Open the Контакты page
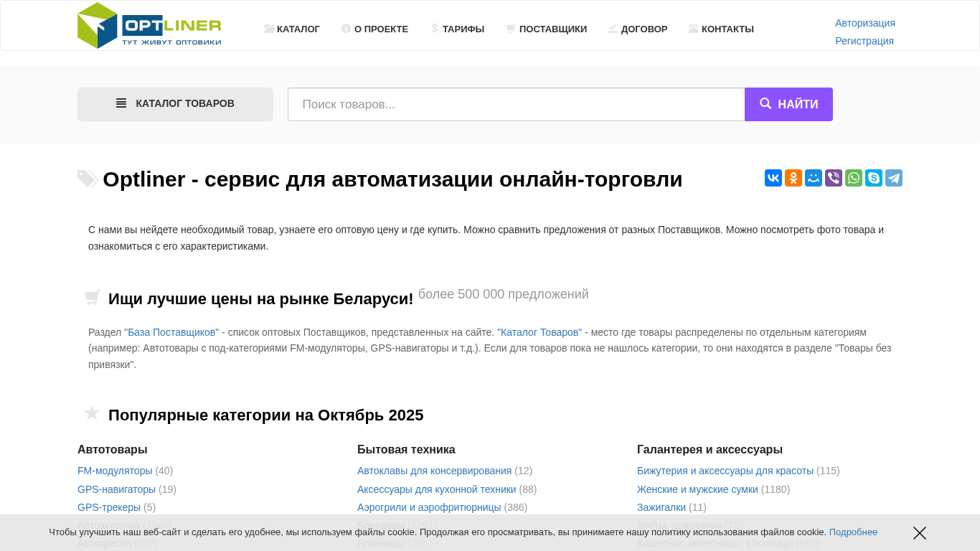The height and width of the screenshot is (551, 980). pos(722,29)
